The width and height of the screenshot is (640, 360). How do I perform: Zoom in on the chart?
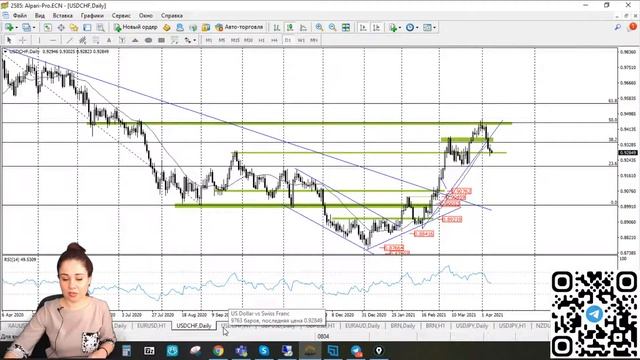point(319,27)
